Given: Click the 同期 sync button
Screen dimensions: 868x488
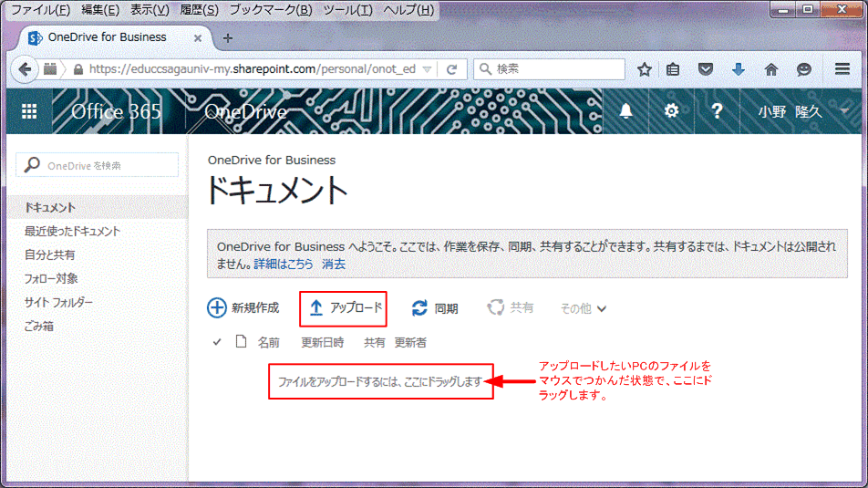Looking at the screenshot, I should (435, 308).
